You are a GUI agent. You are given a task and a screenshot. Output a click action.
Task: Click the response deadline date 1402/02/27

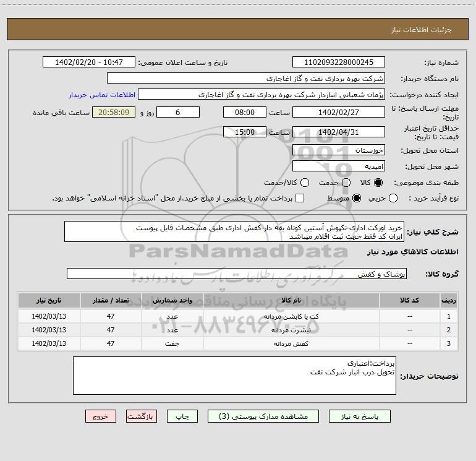339,112
